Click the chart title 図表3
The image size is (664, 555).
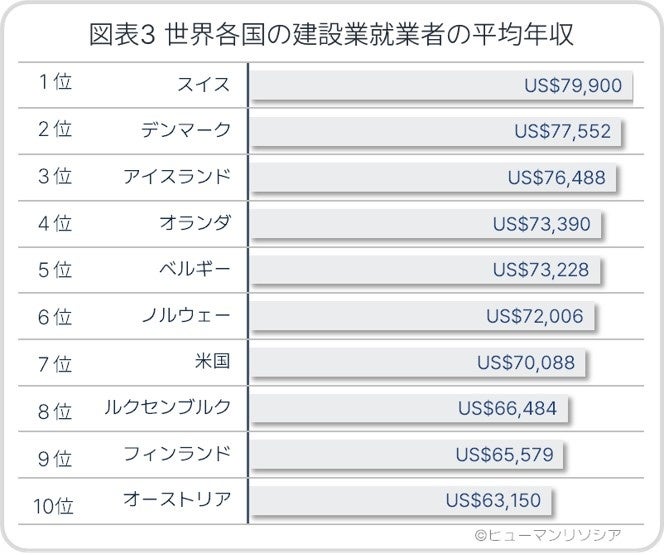pyautogui.click(x=331, y=35)
